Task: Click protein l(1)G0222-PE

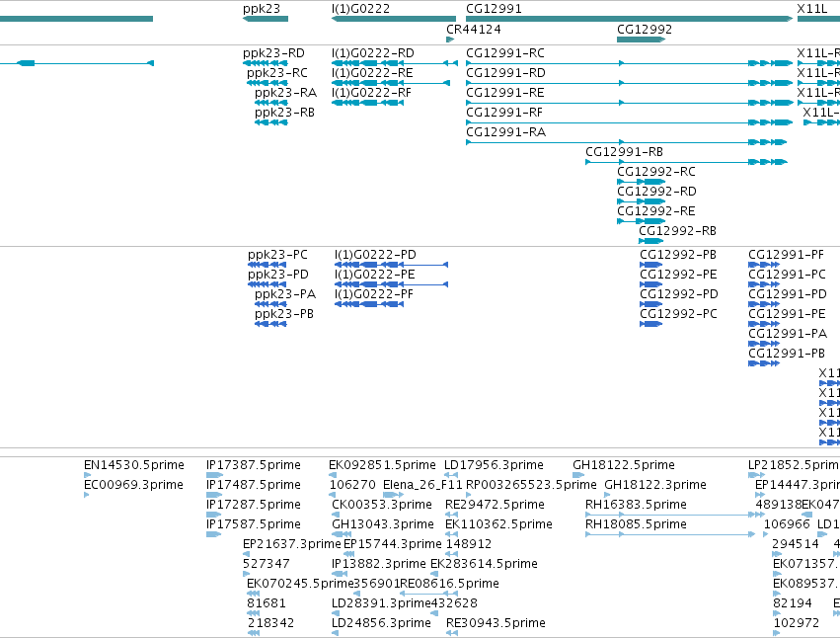Action: tap(391, 284)
